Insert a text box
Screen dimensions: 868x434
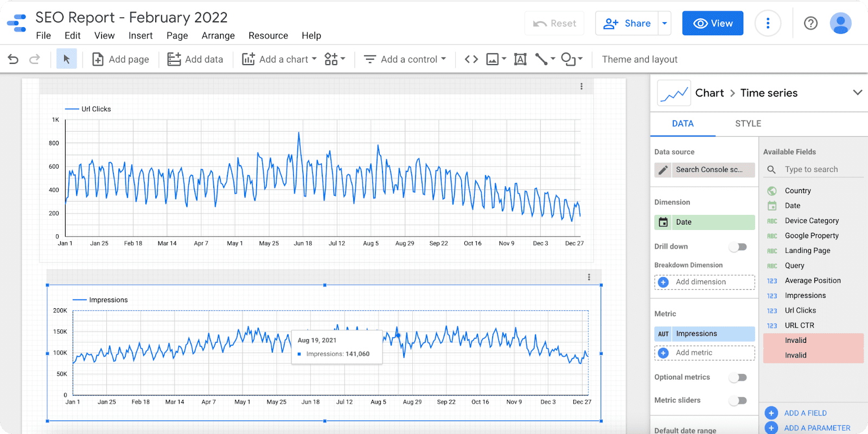(x=520, y=59)
